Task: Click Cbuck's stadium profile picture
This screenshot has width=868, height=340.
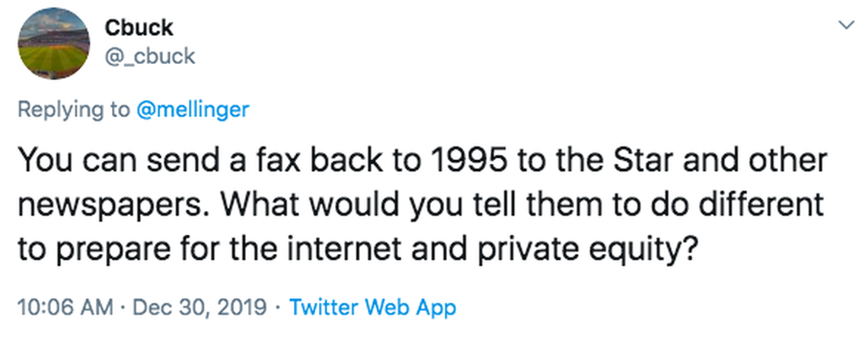Action: coord(52,45)
